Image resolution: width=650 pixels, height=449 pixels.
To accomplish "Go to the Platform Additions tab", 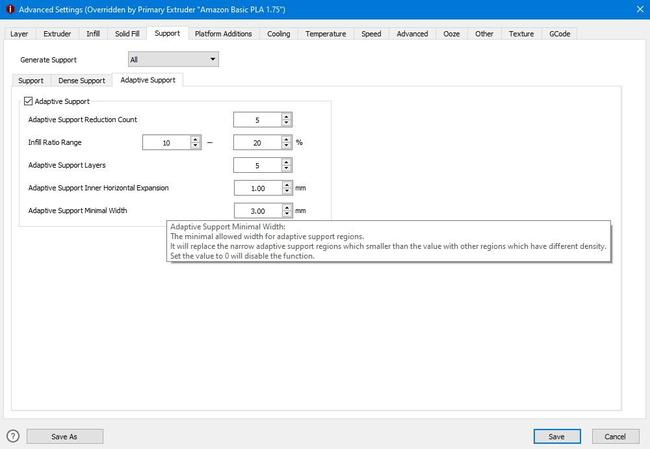I will click(x=223, y=33).
